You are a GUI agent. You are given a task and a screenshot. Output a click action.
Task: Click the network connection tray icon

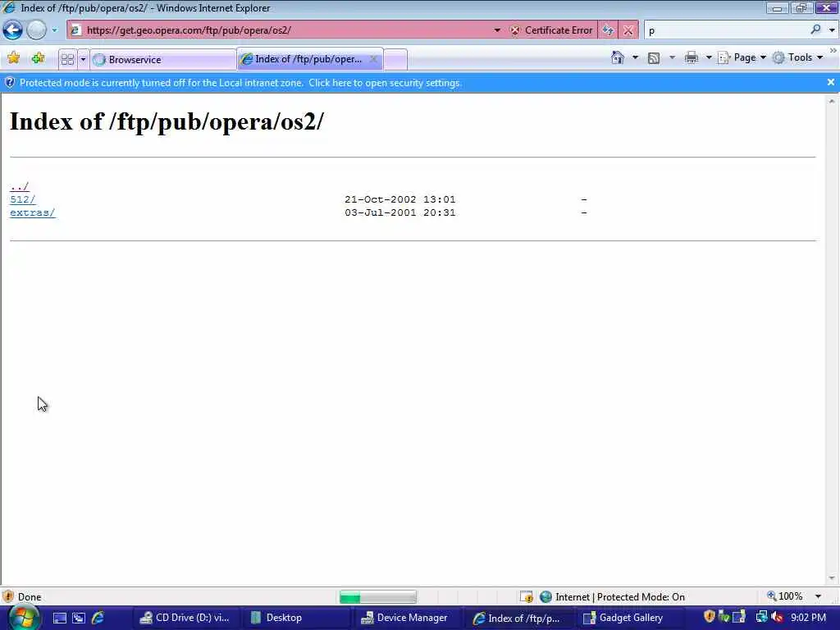[761, 617]
